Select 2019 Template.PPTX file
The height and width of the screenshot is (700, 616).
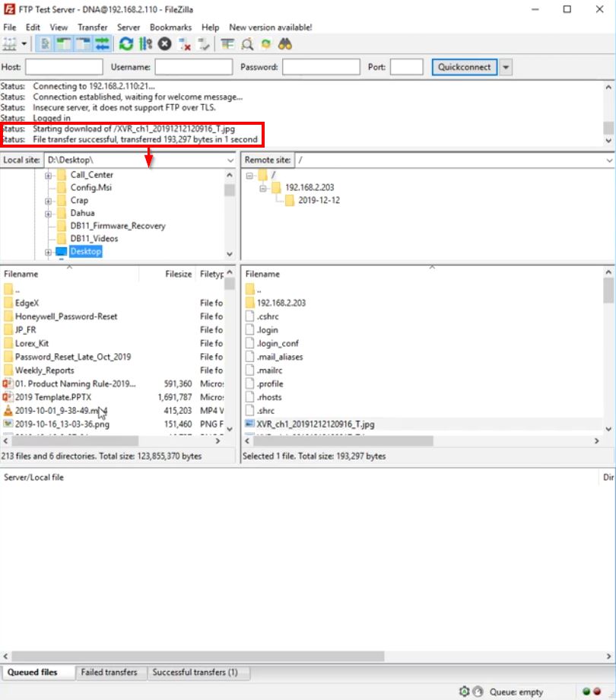tap(53, 397)
